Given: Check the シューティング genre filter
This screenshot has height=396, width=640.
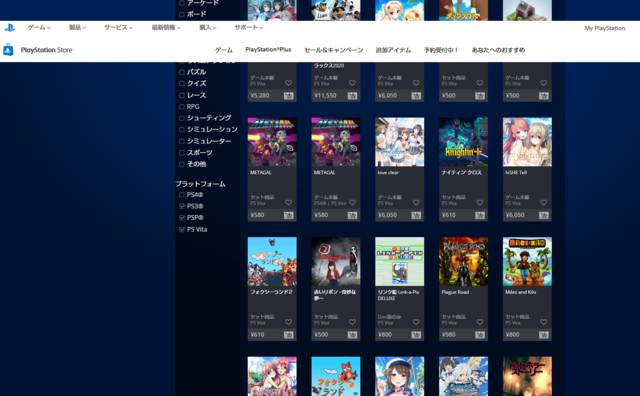Looking at the screenshot, I should [182, 118].
